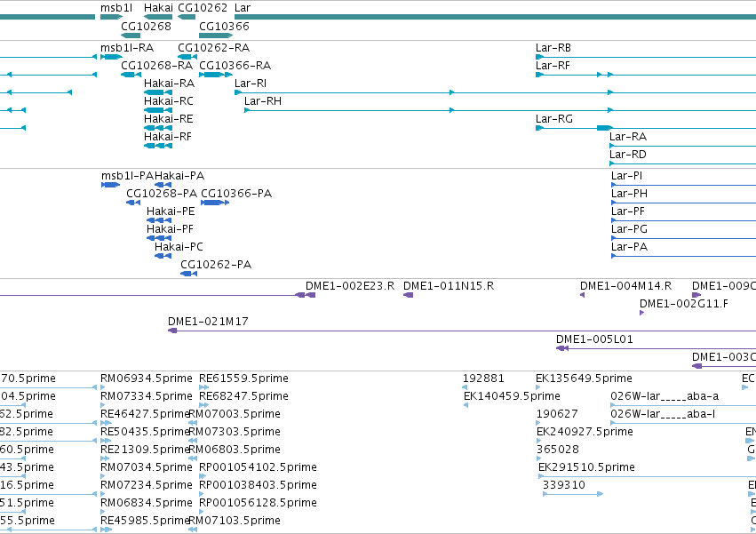Screen dimensions: 756x534
Task: Click EST EK140459.5prime
Action: tap(512, 397)
